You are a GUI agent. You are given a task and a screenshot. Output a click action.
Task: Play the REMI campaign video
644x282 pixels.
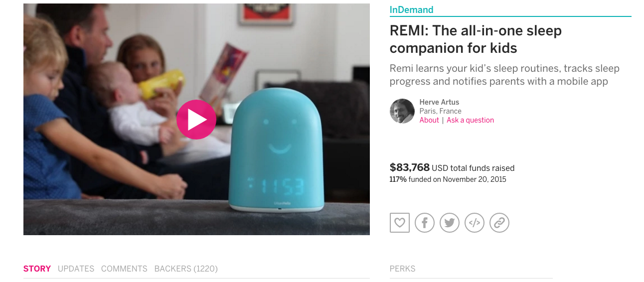196,120
